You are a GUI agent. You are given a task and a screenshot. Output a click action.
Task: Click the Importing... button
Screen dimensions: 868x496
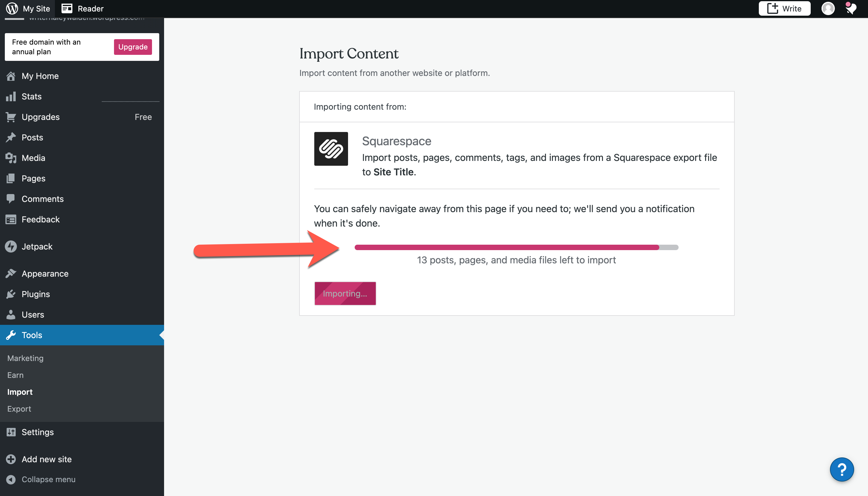coord(345,293)
